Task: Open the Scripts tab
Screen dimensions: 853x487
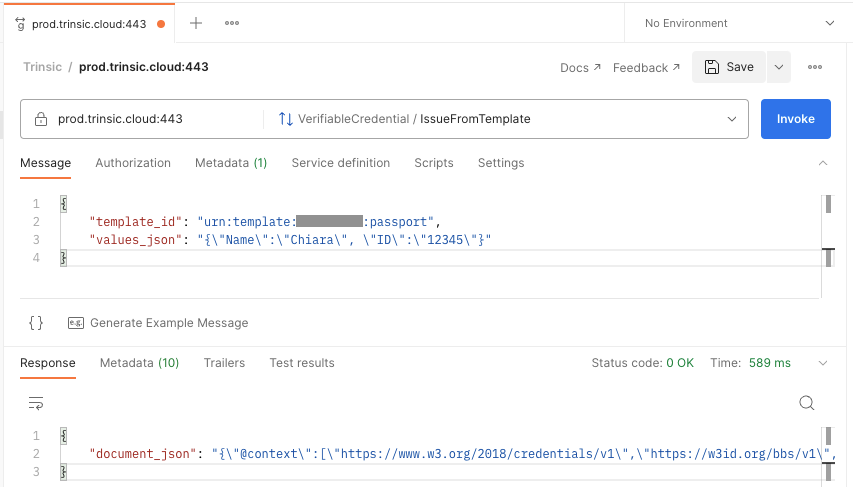Action: click(434, 163)
